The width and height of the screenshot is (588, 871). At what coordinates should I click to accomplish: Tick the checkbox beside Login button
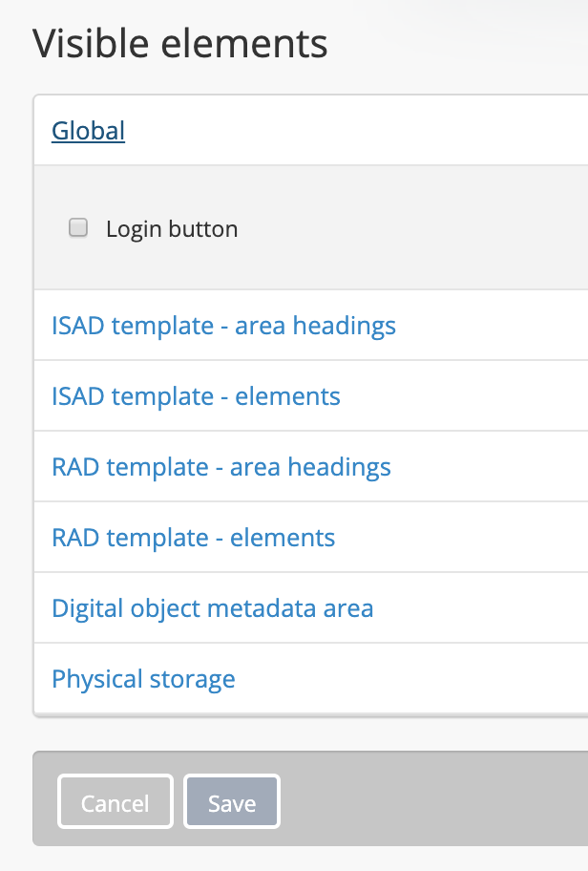(78, 228)
